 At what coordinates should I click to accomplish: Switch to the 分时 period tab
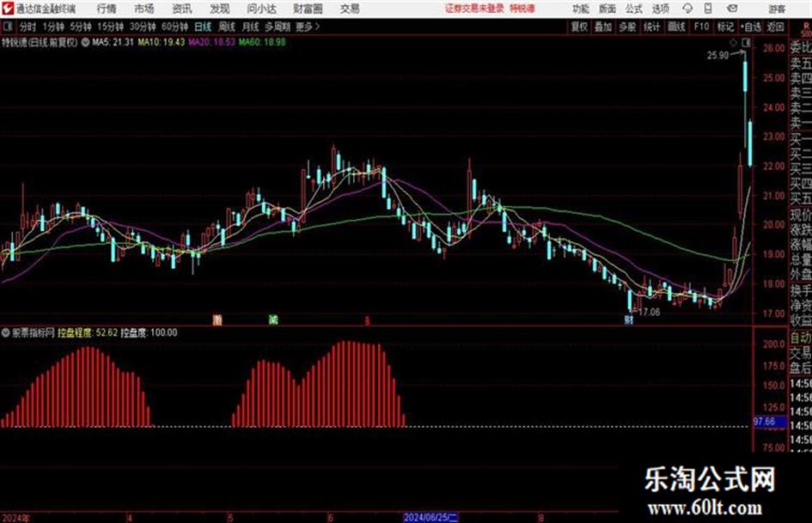coord(28,27)
